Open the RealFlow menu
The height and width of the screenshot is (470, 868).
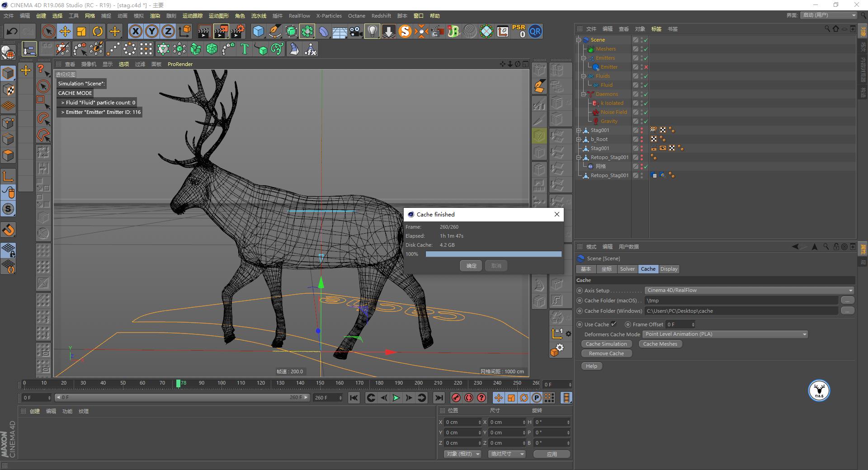[x=299, y=16]
